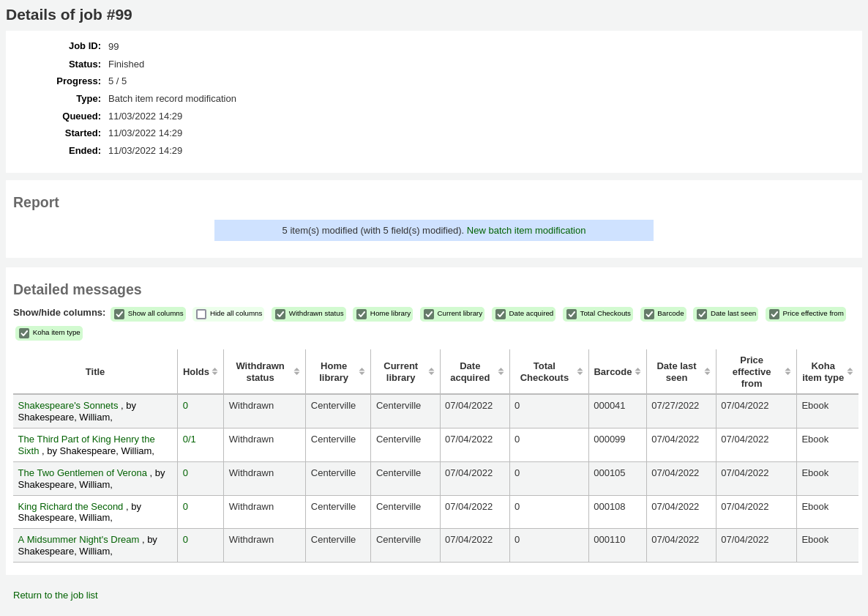Open A Midsummer Night's Dream record

coord(78,539)
